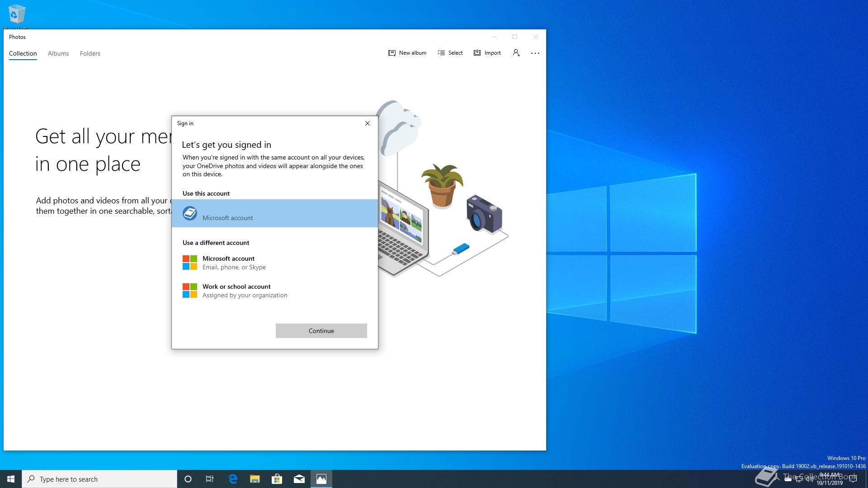Open the Mail app taskbar icon
Screen dimensions: 868x488
pos(299,479)
